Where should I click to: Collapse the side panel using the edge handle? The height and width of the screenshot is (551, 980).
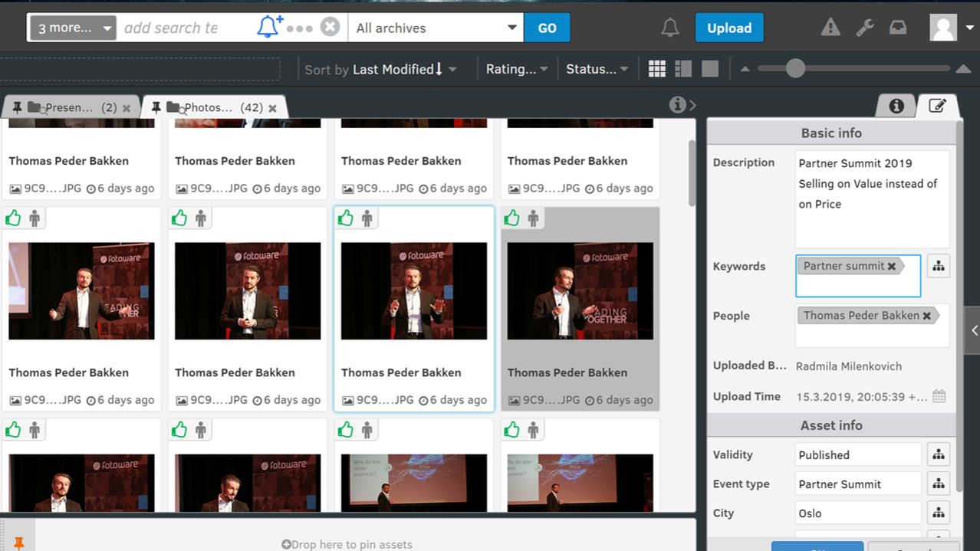(x=974, y=330)
